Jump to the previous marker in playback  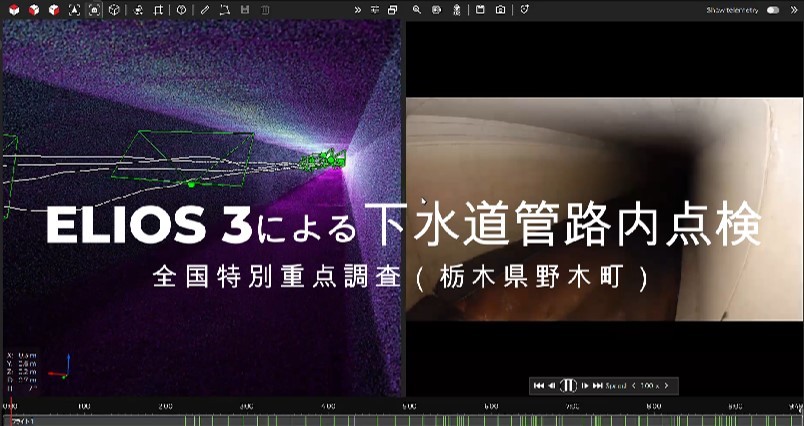[538, 386]
